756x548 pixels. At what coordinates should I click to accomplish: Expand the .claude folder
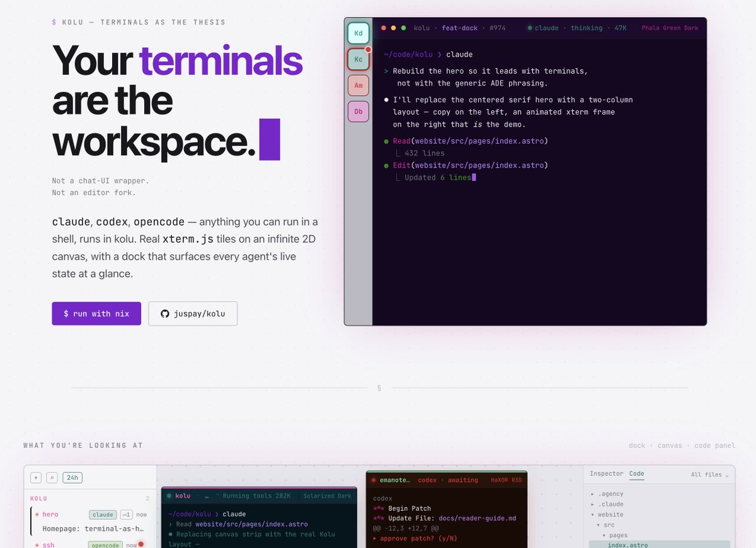coord(607,504)
